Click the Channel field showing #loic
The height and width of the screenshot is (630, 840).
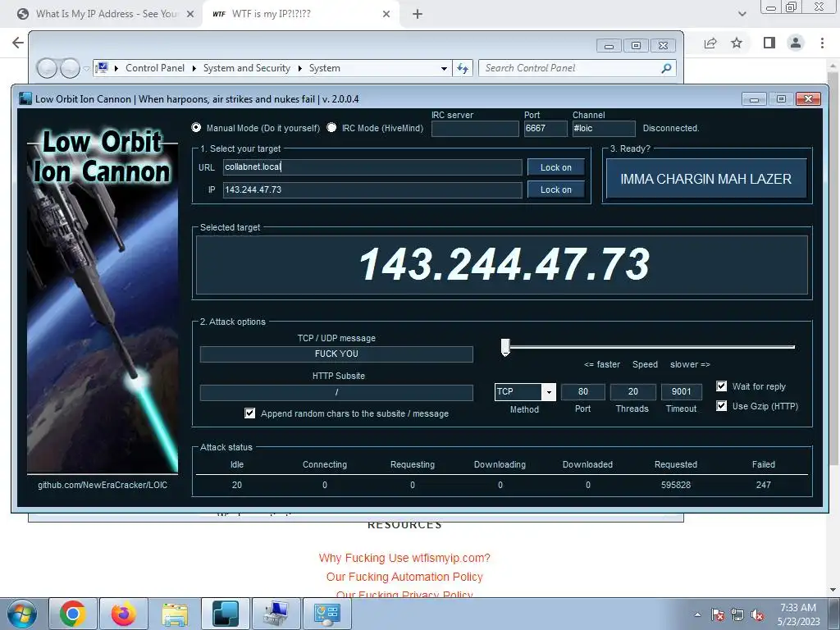click(604, 128)
